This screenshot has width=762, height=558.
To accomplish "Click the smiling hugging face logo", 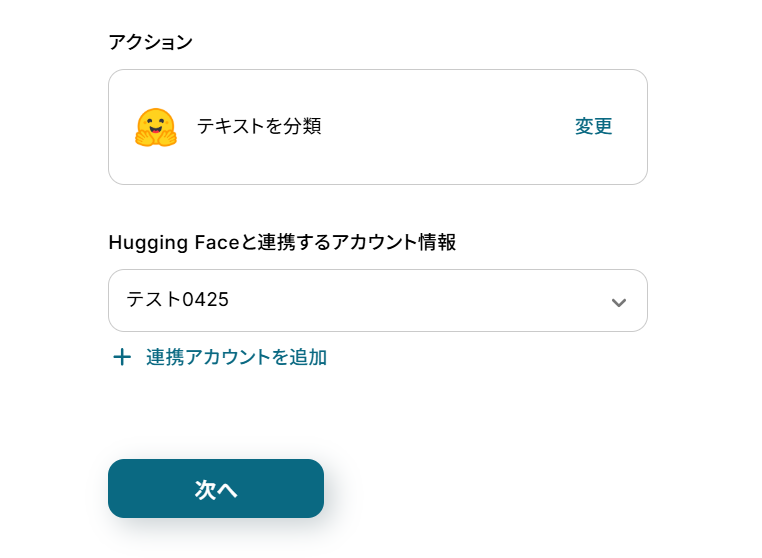I will pos(155,128).
